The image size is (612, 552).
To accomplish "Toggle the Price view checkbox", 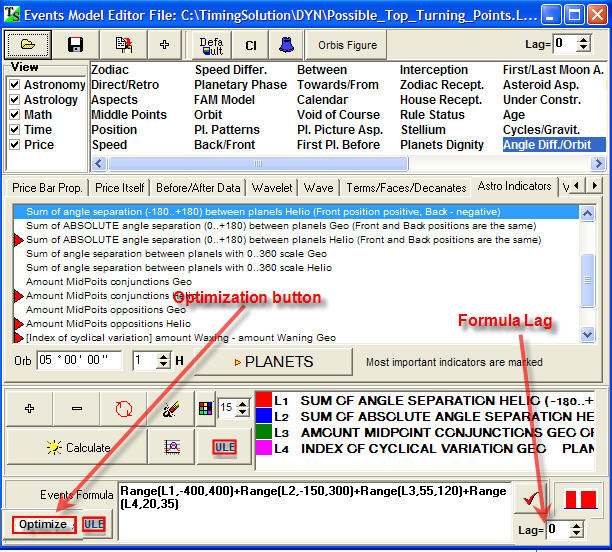I will (14, 145).
